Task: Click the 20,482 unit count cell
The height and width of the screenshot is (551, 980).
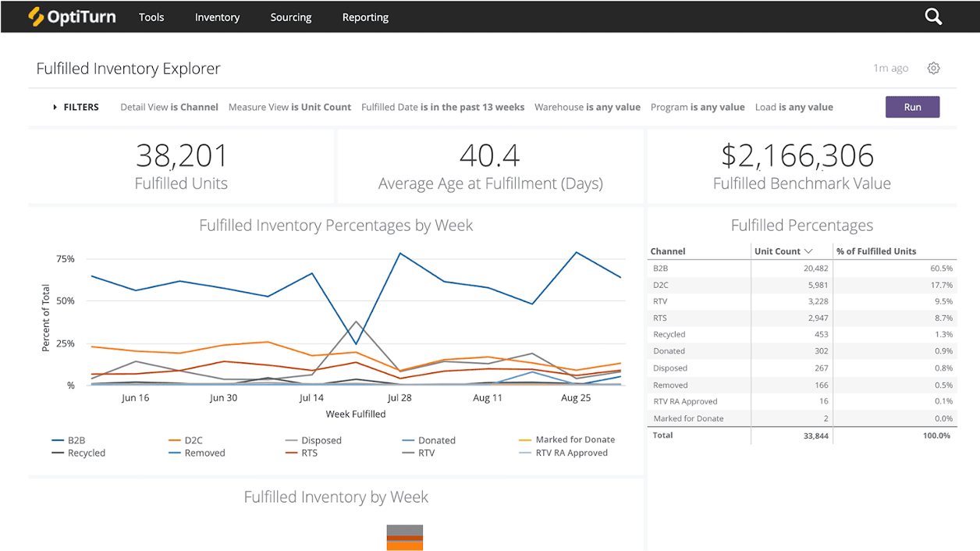Action: (815, 268)
